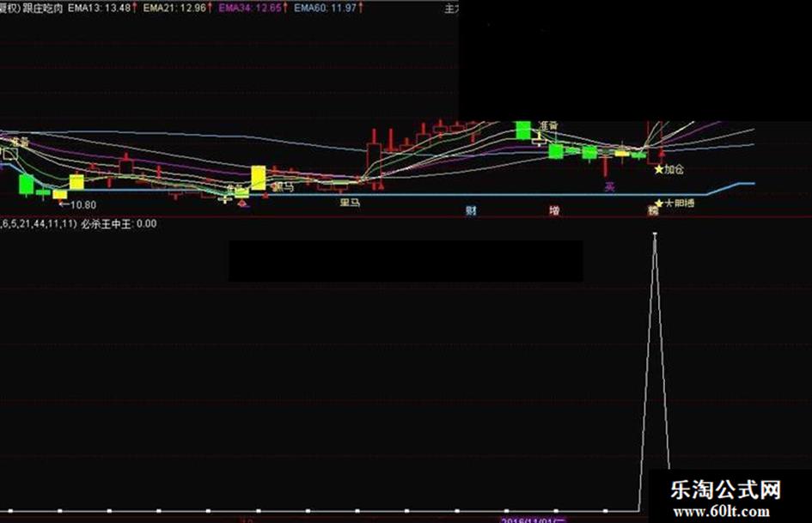
Task: Click the yellow star next to 加仓
Action: [659, 169]
